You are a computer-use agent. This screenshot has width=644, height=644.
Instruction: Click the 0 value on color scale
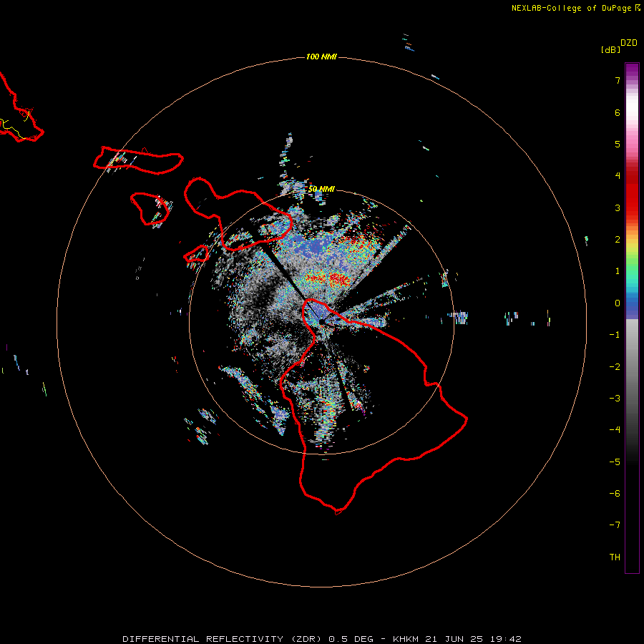pyautogui.click(x=618, y=303)
